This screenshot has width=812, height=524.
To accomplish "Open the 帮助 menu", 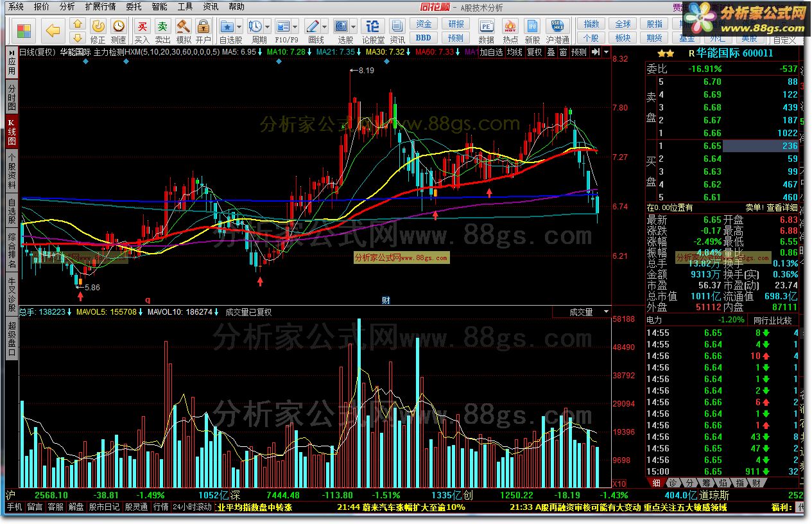I will click(236, 7).
